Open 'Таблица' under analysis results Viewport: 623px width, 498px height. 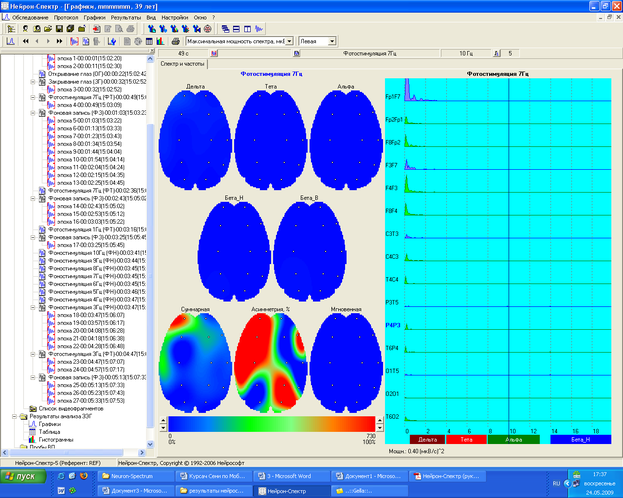pos(49,432)
